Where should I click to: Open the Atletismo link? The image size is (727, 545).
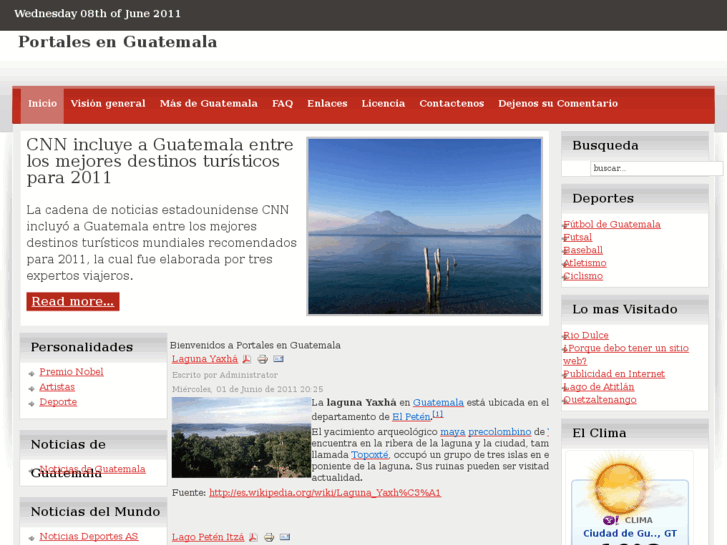tap(585, 263)
